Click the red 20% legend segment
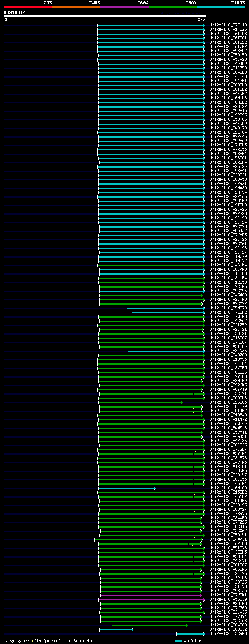Image resolution: width=249 pixels, height=644 pixels. [x=28, y=7]
